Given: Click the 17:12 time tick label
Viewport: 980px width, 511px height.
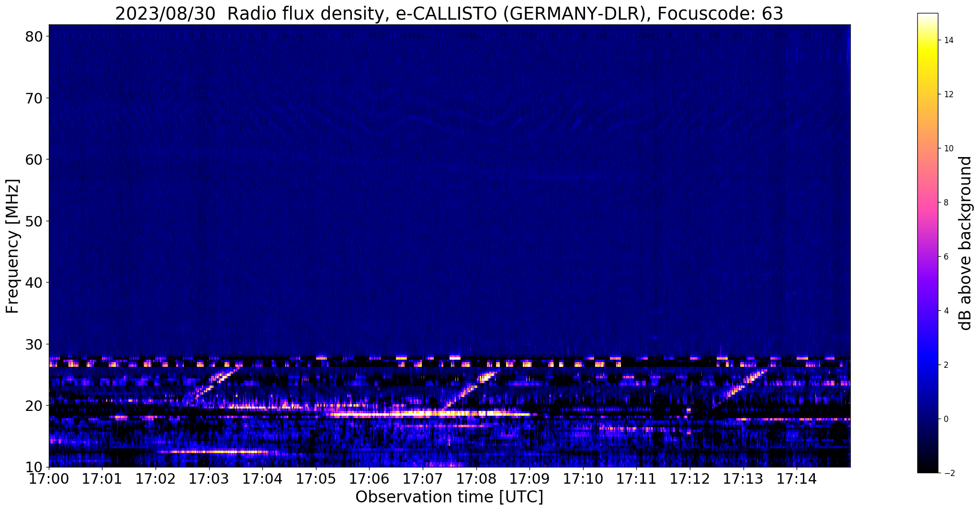Looking at the screenshot, I should point(690,478).
